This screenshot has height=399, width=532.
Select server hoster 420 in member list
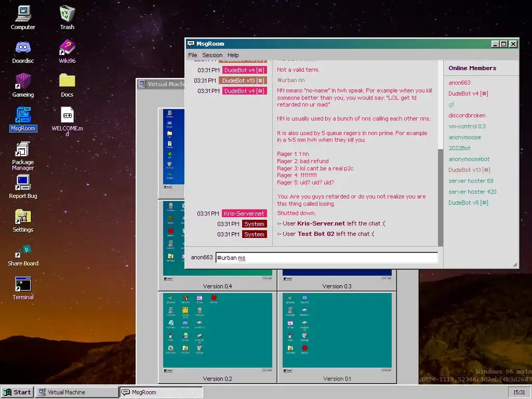pyautogui.click(x=472, y=192)
